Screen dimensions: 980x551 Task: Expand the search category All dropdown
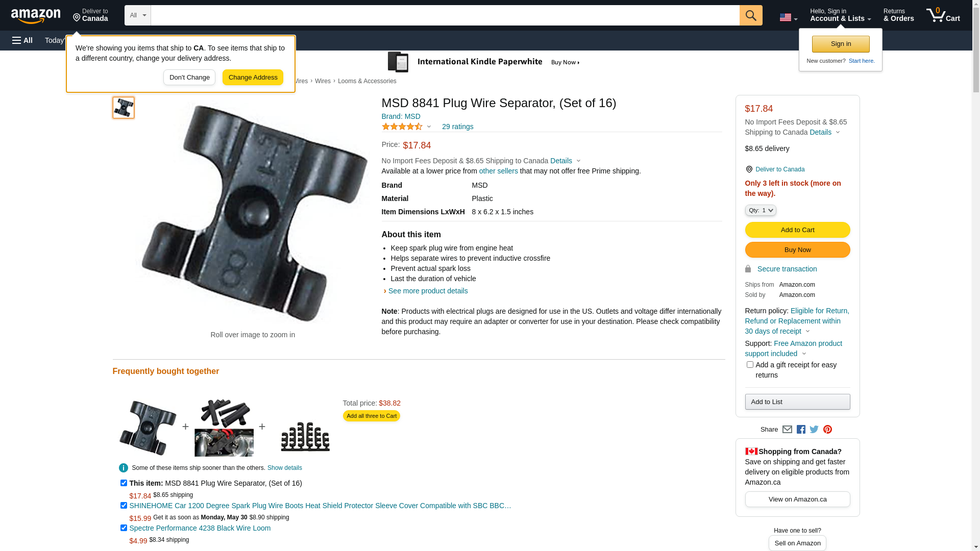point(137,15)
